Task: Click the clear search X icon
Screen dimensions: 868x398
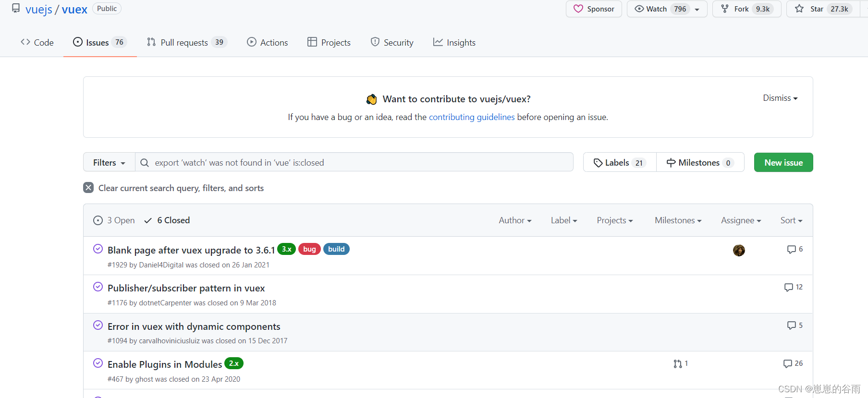Action: pyautogui.click(x=88, y=188)
